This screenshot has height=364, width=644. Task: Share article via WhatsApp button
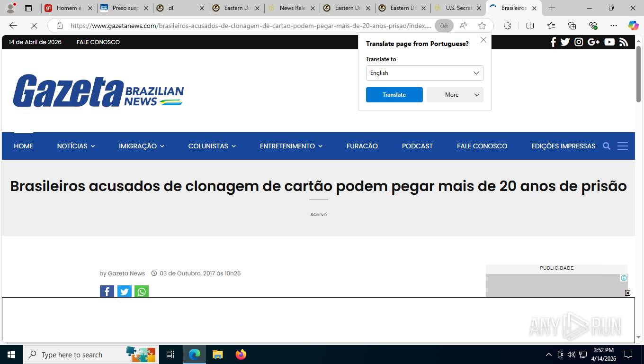(142, 291)
